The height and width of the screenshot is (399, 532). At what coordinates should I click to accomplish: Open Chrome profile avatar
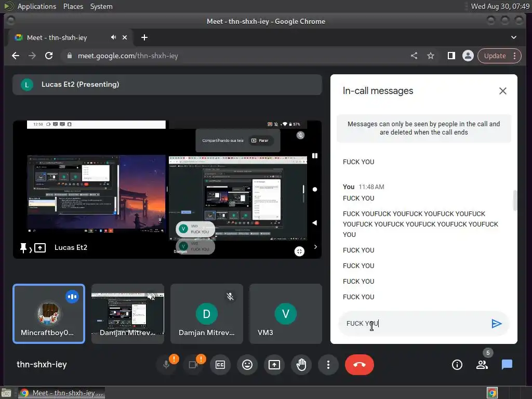(x=468, y=56)
